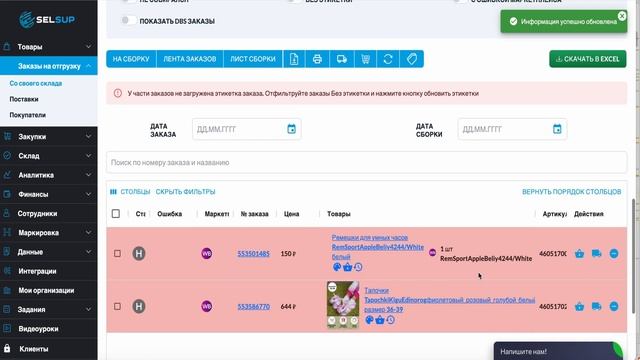Click the На сборку button
Screen dimensions: 640x360
coord(131,59)
